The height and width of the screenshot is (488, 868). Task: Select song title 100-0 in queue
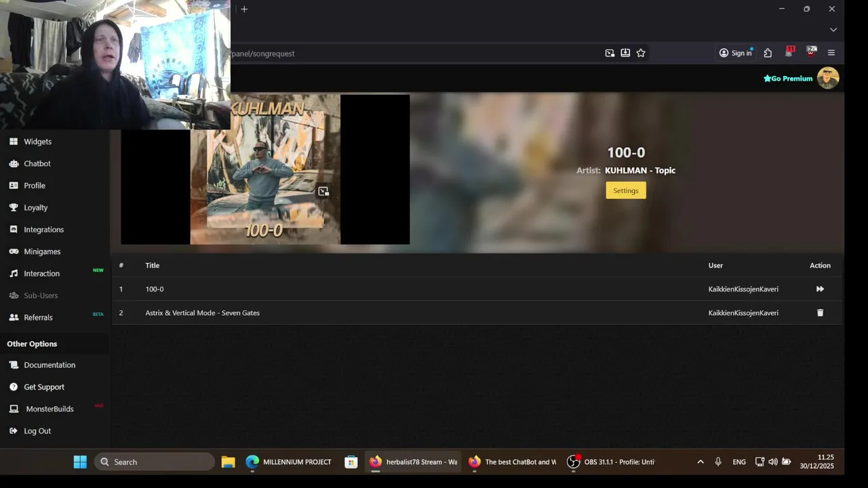coord(155,289)
